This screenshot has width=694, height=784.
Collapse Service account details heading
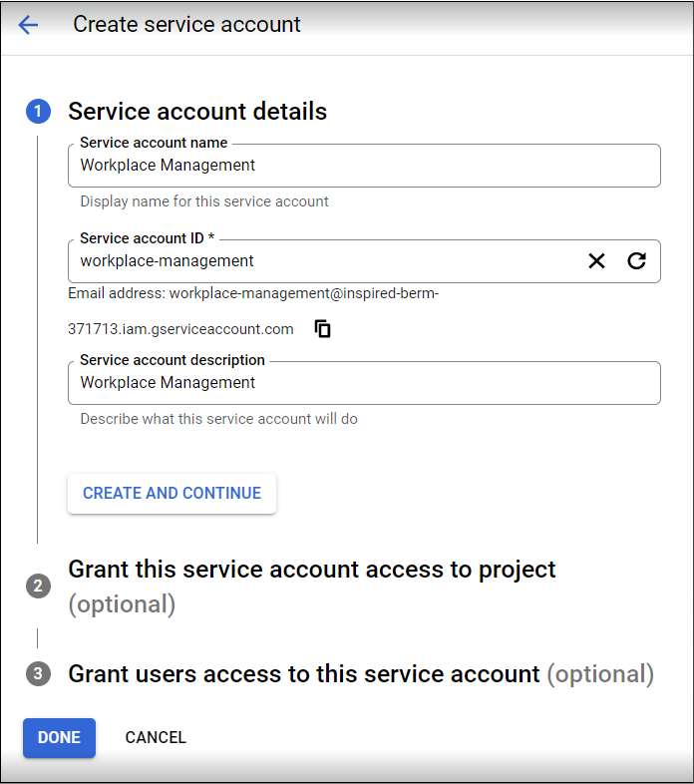(197, 111)
